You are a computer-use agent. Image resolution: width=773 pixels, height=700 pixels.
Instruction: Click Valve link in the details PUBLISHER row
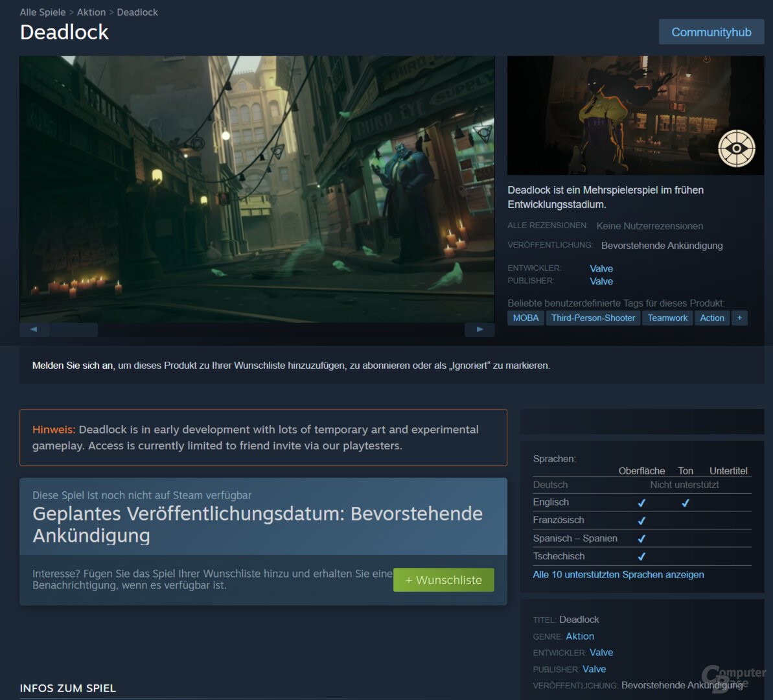point(594,669)
